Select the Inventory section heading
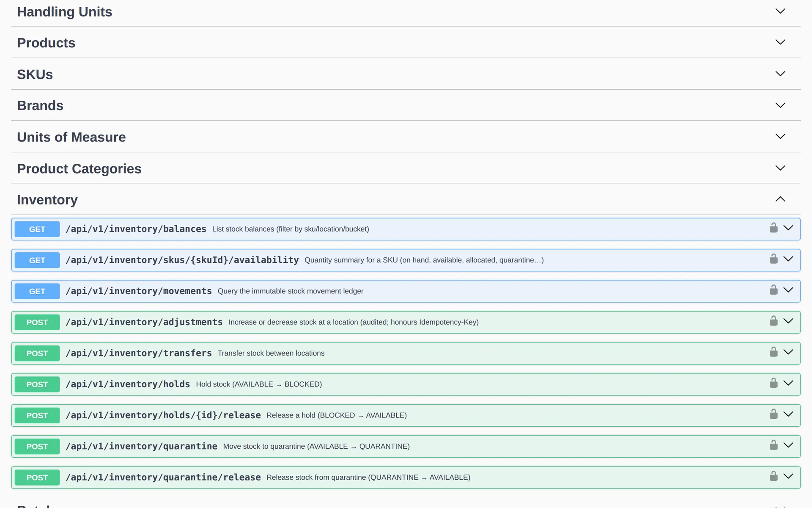The height and width of the screenshot is (508, 812). point(47,200)
